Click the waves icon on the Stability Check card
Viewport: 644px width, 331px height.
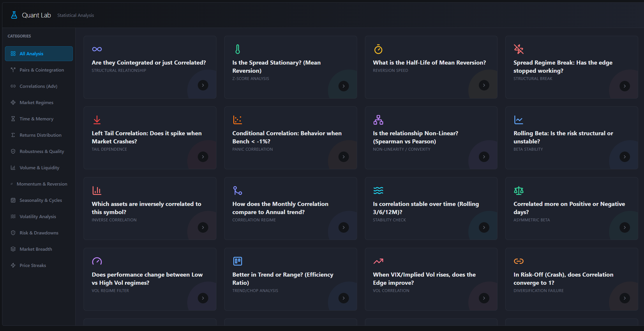point(378,191)
